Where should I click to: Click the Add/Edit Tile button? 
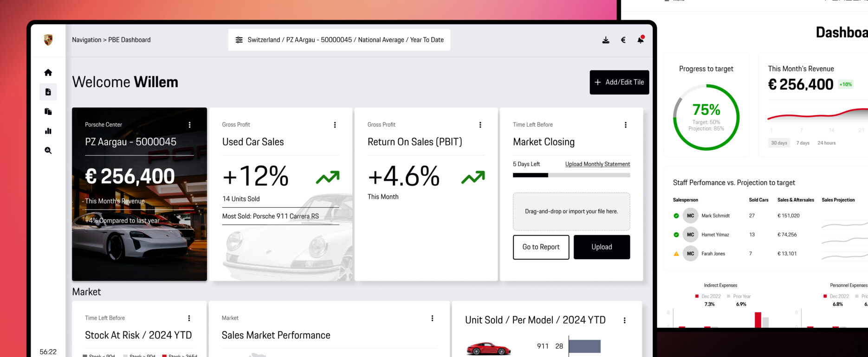tap(619, 82)
